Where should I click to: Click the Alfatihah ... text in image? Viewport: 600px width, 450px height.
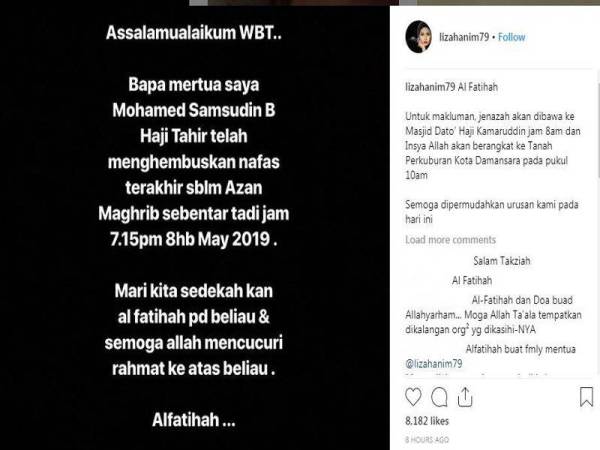tap(194, 420)
